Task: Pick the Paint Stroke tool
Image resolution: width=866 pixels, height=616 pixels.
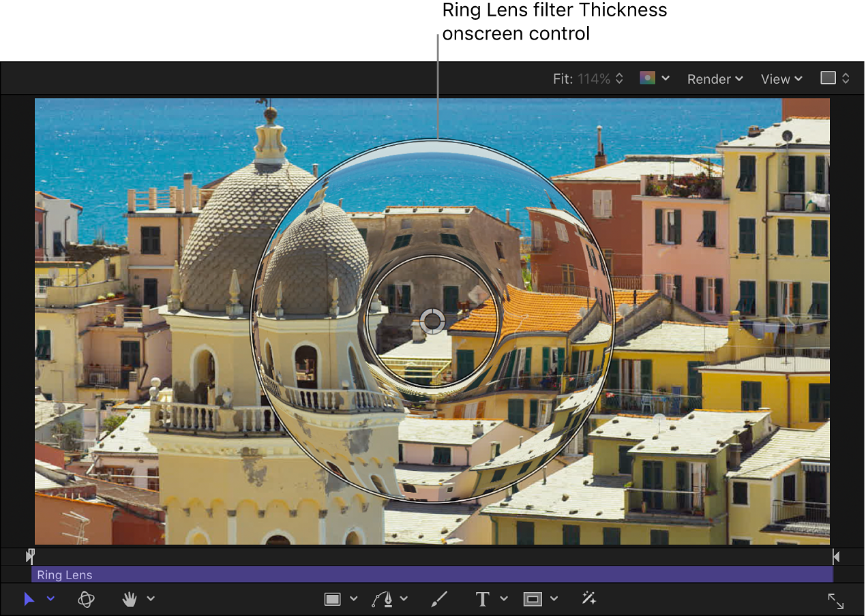Action: pyautogui.click(x=439, y=599)
